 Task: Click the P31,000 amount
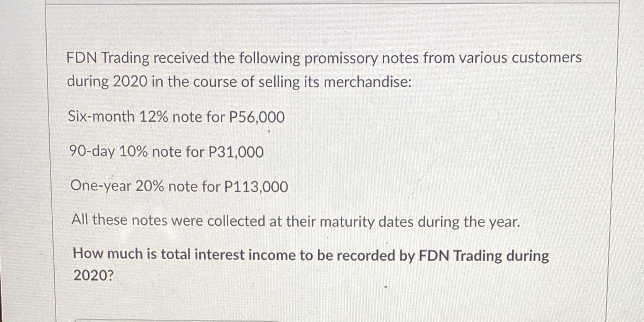tap(236, 152)
